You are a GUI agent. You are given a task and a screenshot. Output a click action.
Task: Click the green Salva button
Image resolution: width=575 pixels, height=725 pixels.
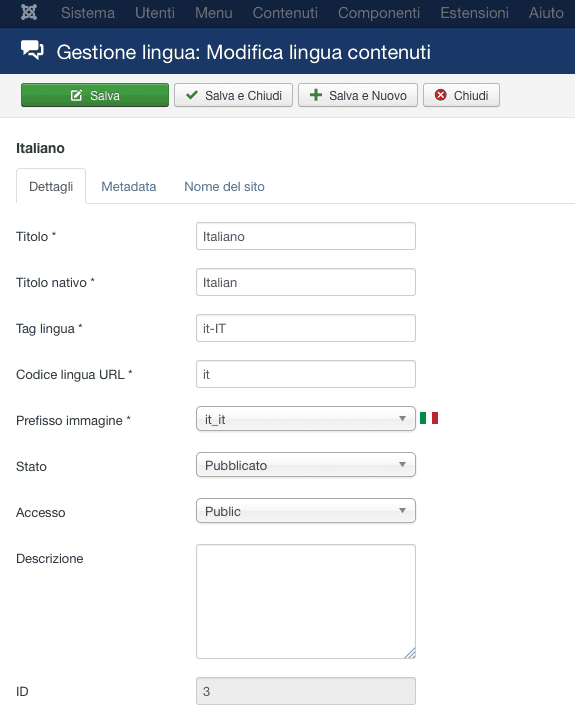point(95,95)
